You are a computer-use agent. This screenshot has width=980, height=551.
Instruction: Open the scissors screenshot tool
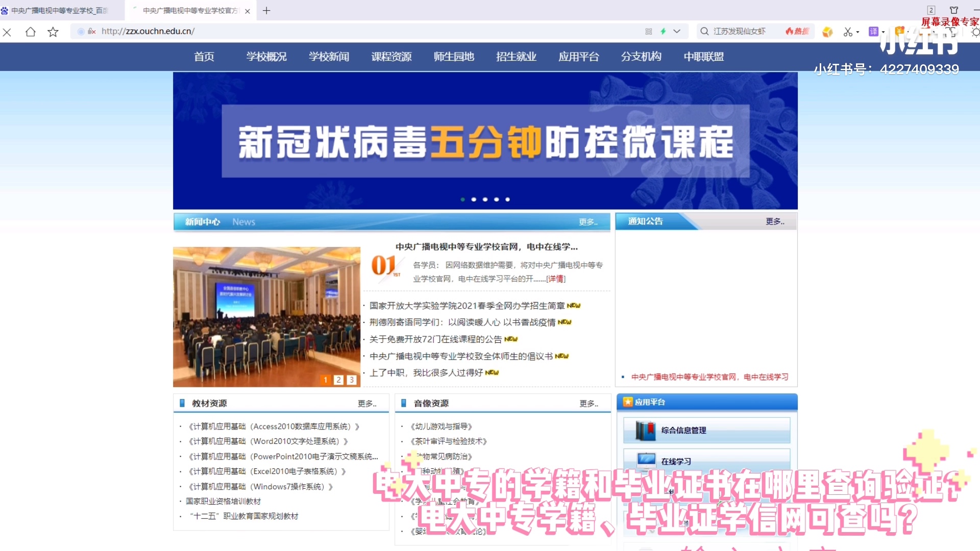(x=848, y=32)
